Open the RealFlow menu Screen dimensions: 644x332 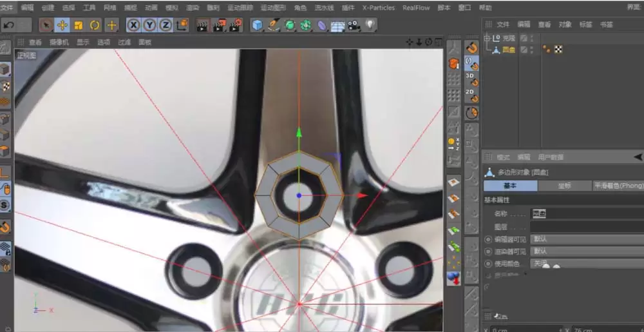coord(416,7)
